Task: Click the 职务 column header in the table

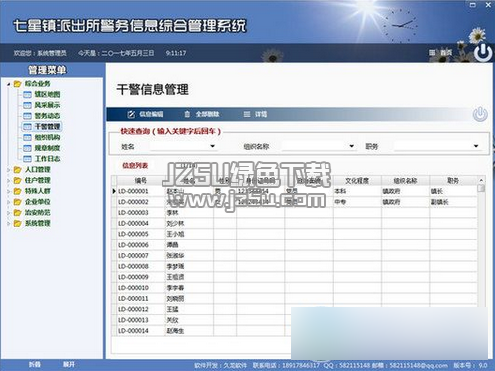Action: click(x=453, y=181)
